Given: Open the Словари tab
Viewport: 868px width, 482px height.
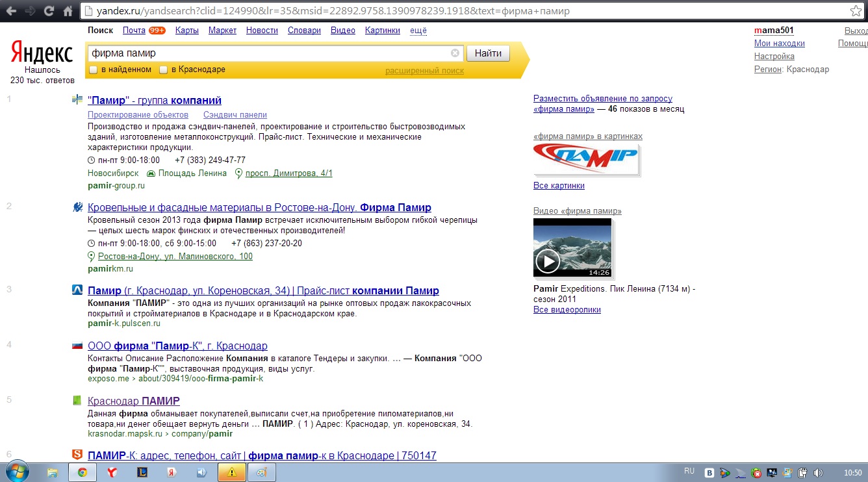Looking at the screenshot, I should tap(304, 31).
